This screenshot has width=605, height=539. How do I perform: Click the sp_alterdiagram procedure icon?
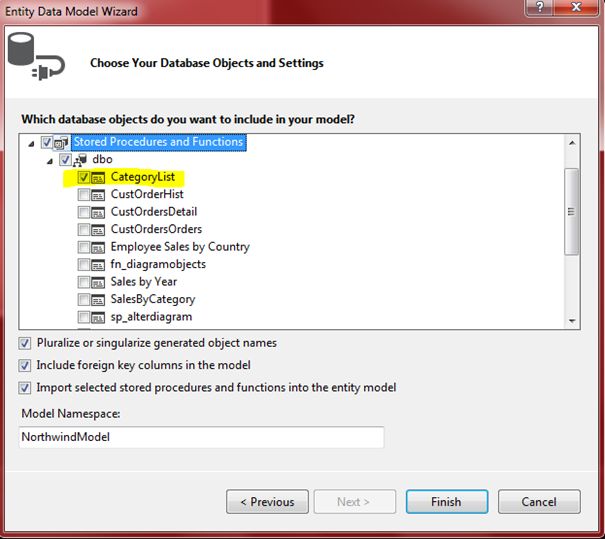point(98,318)
